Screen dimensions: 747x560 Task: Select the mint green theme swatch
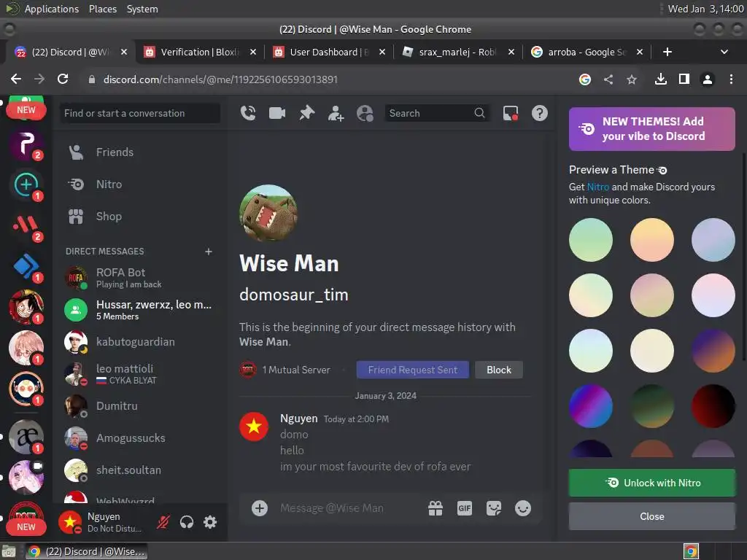(x=591, y=239)
